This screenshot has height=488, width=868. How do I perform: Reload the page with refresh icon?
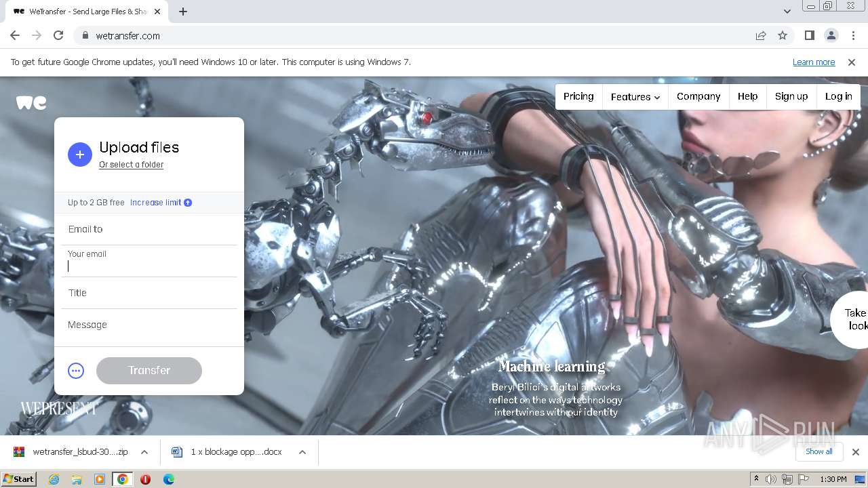tap(58, 35)
